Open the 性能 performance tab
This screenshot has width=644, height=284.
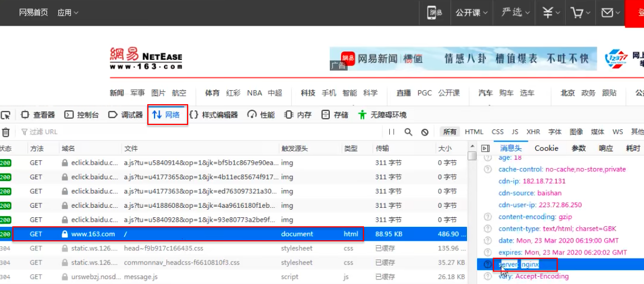[261, 115]
